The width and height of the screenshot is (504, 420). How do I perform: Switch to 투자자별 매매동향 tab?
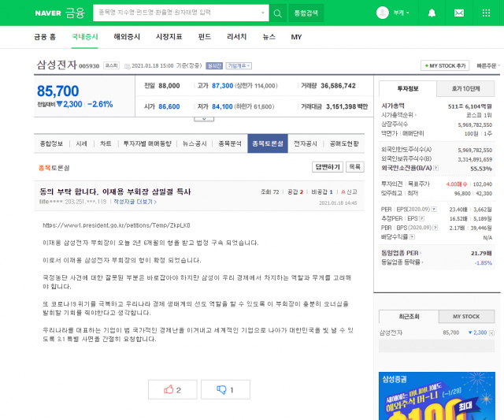tap(147, 143)
